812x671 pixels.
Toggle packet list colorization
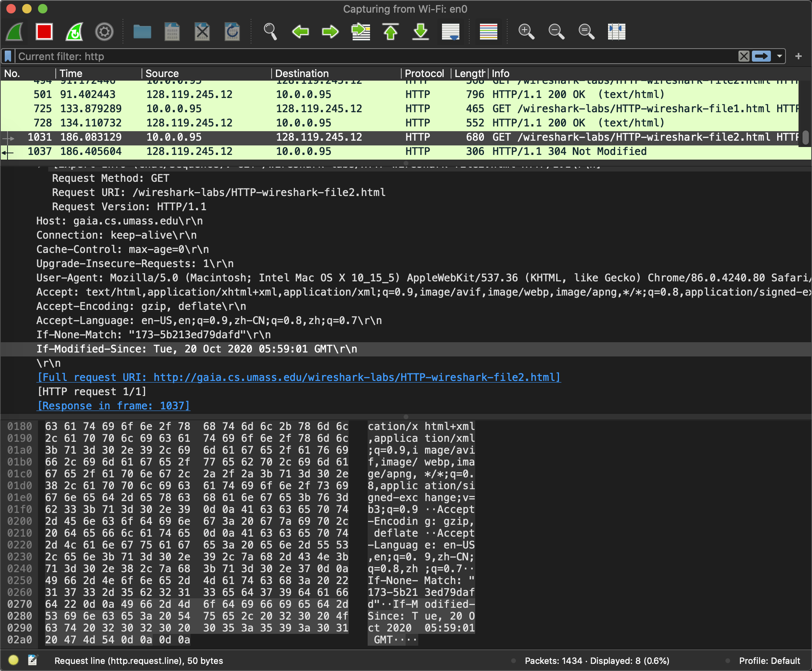pos(488,32)
